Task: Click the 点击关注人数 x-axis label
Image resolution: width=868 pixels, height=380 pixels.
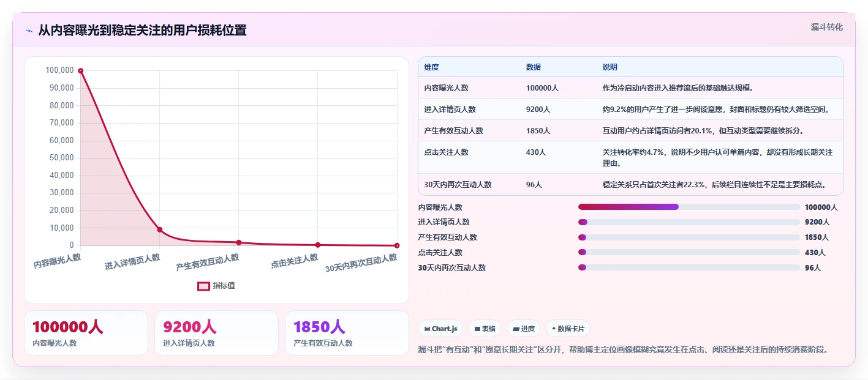Action: (295, 262)
